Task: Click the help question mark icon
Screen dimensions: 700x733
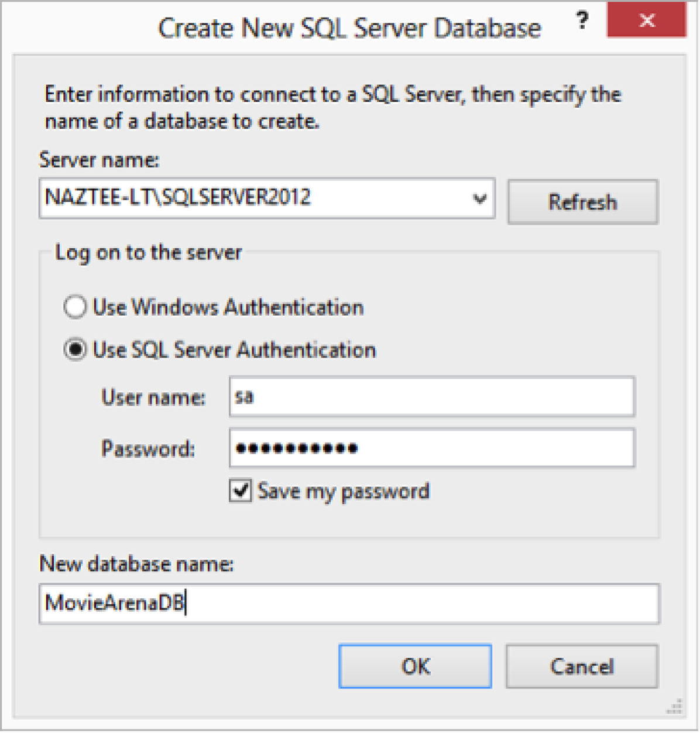Action: [x=582, y=21]
